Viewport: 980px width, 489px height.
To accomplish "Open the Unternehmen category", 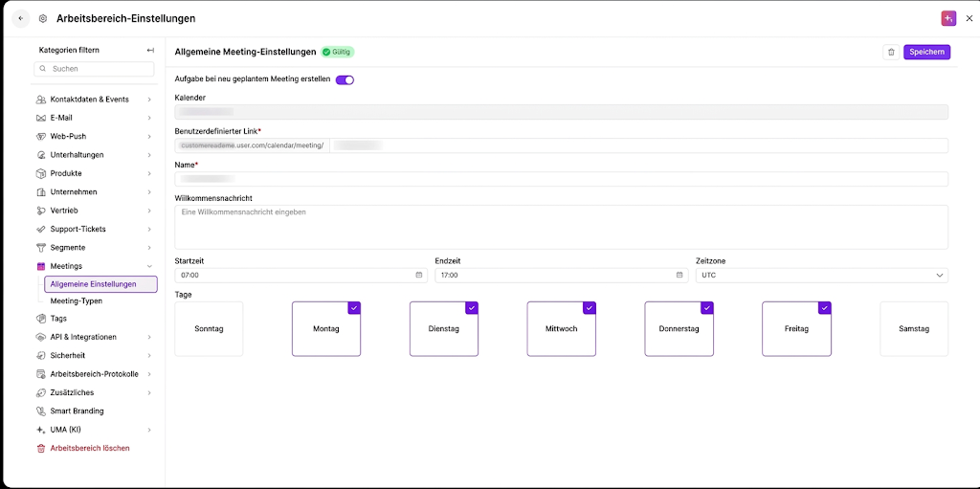I will (x=94, y=192).
